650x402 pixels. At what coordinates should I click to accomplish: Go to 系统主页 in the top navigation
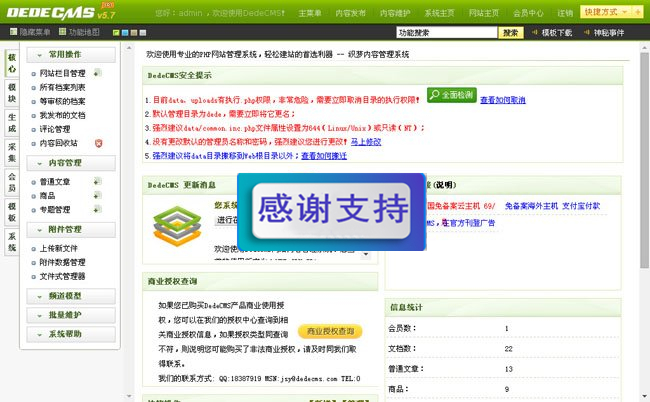point(439,13)
